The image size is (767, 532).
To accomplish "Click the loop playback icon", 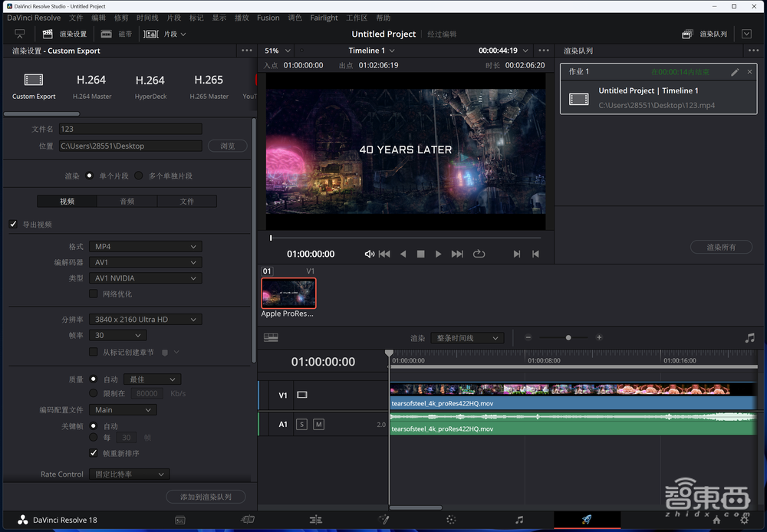I will [x=479, y=254].
